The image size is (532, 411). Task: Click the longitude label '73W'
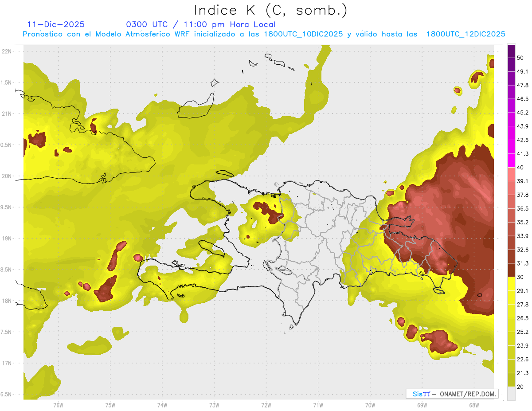click(214, 405)
